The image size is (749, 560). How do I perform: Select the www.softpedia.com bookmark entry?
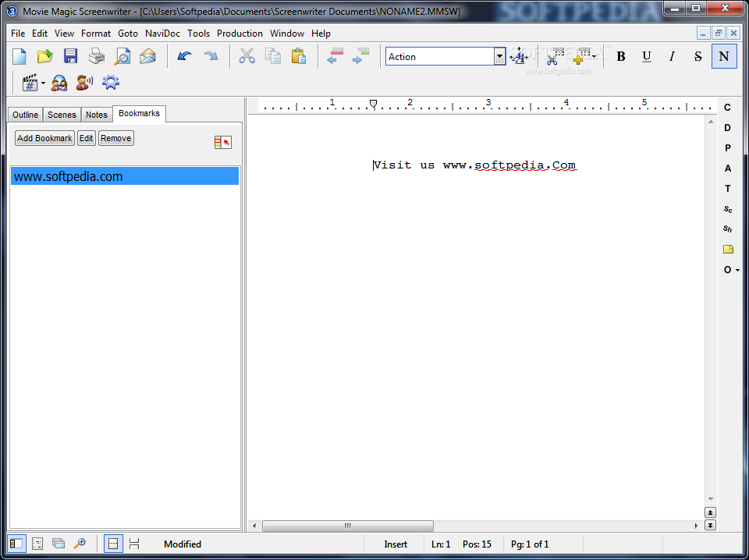tap(125, 176)
